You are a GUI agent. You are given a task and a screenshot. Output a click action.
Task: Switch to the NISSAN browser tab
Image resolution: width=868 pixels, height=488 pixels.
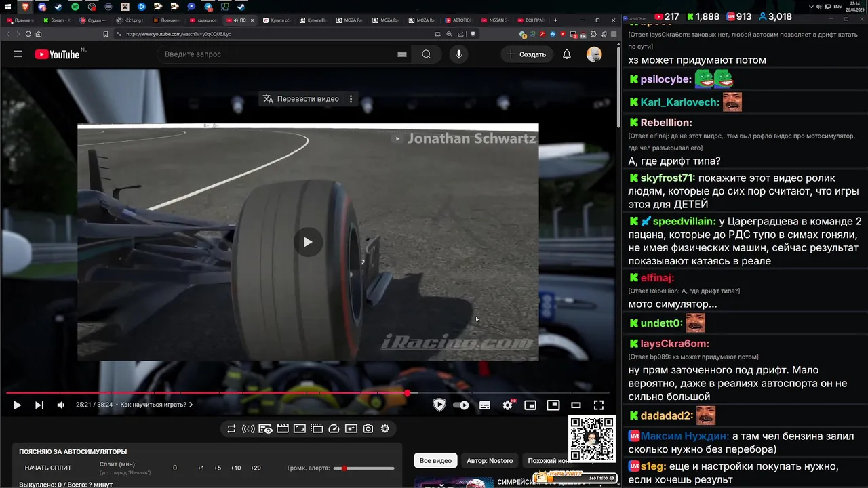pyautogui.click(x=494, y=20)
